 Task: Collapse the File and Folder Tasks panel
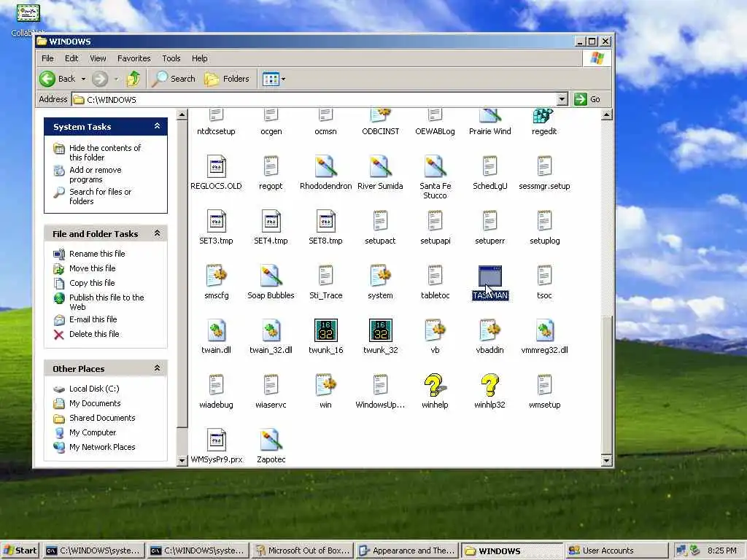coord(158,233)
